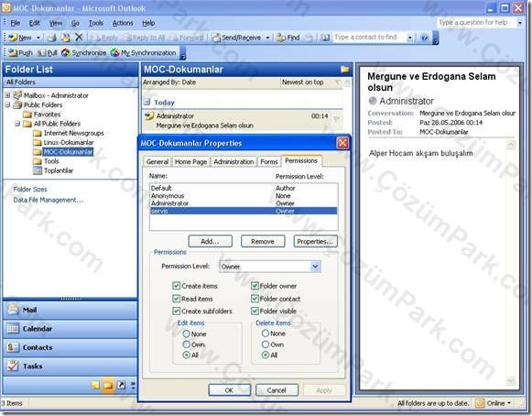Select Own under Delete items
Image resolution: width=532 pixels, height=416 pixels.
point(266,345)
